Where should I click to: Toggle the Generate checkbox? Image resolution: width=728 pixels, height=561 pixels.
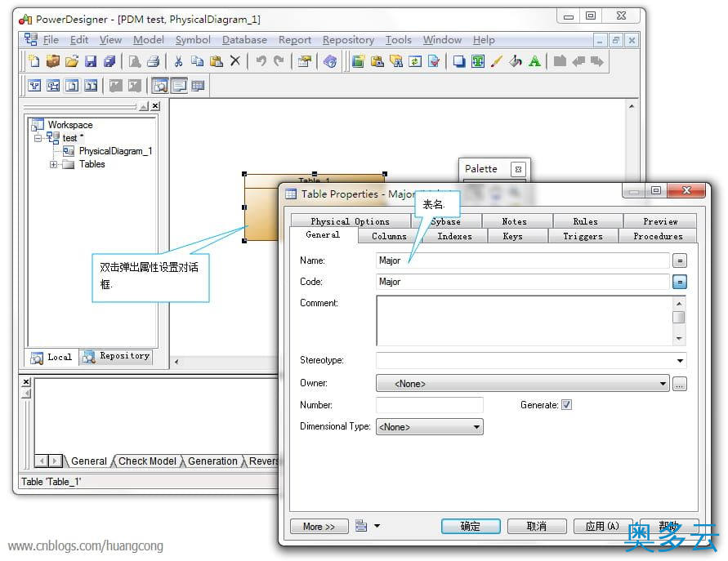coord(566,405)
